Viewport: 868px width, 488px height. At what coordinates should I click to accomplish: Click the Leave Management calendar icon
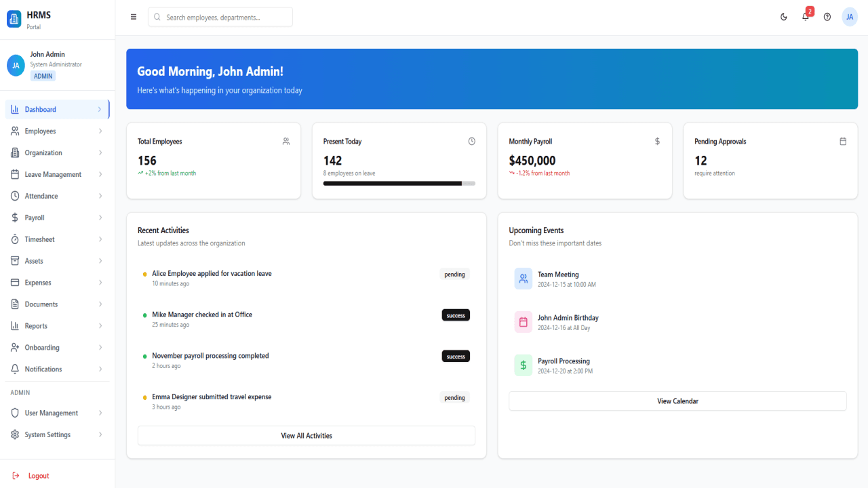15,174
